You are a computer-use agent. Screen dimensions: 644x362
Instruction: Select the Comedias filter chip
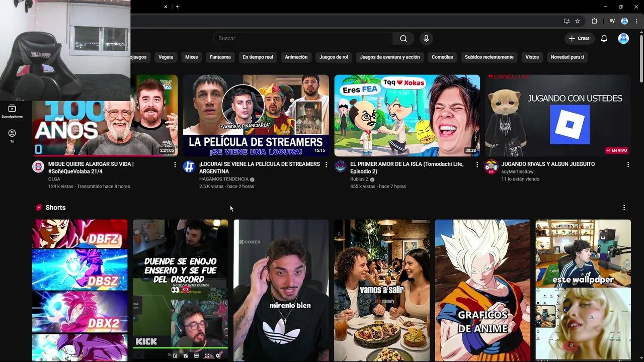coord(442,57)
